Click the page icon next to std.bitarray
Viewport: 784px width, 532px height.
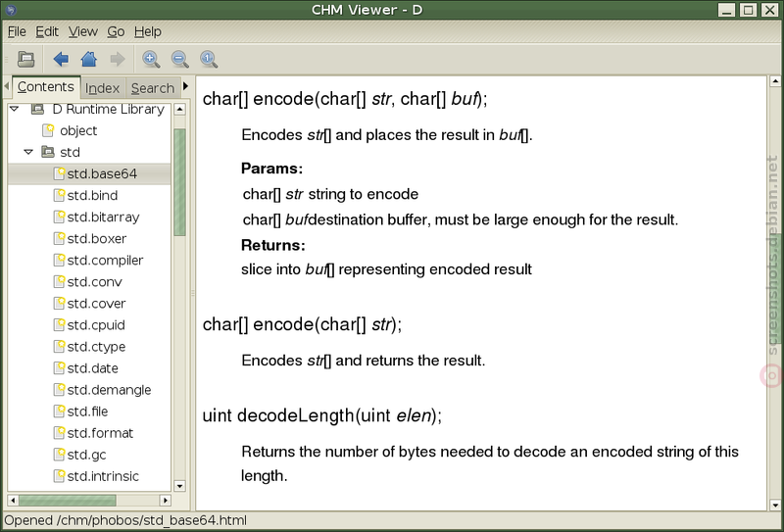tap(59, 217)
